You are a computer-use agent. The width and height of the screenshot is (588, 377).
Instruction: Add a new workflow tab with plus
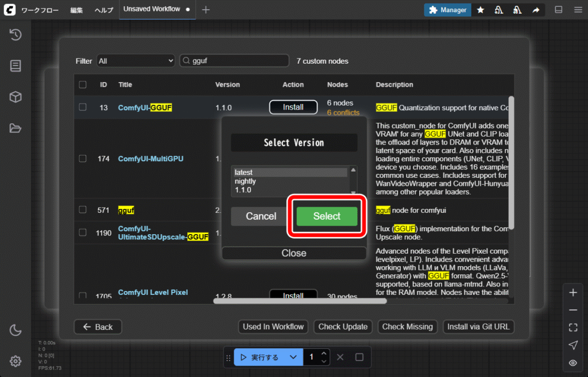206,10
